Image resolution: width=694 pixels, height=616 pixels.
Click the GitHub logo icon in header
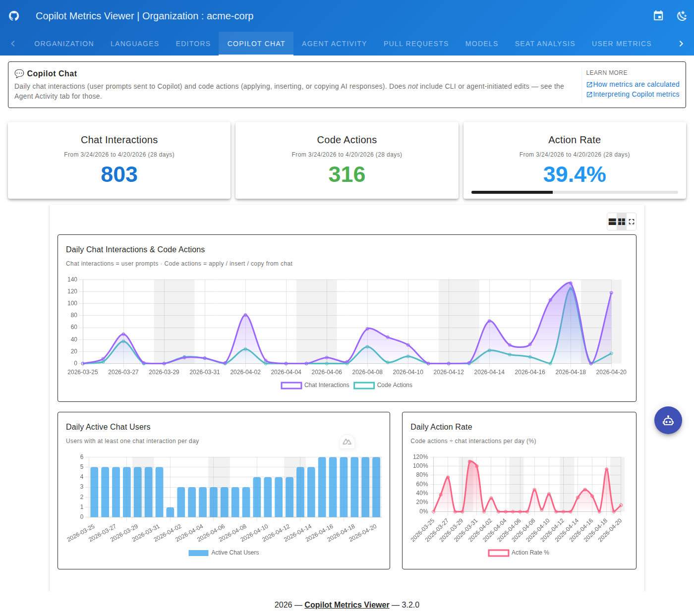(x=14, y=16)
